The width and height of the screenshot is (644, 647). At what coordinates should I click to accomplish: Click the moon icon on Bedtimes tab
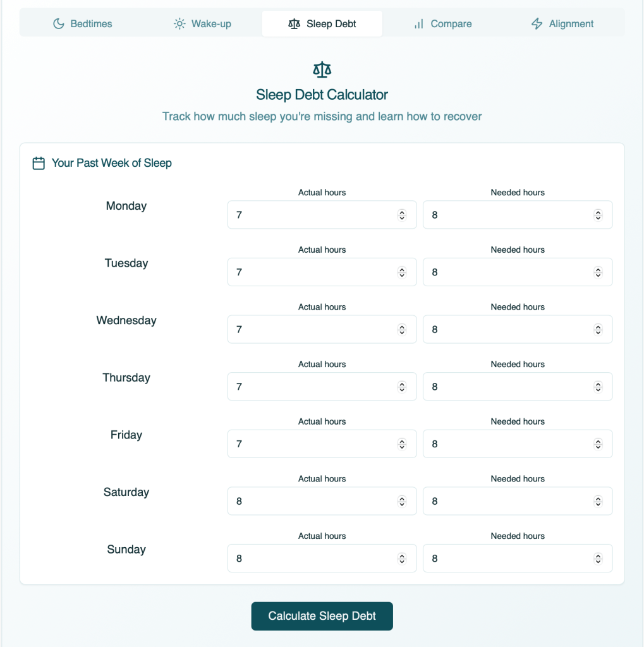(x=59, y=24)
